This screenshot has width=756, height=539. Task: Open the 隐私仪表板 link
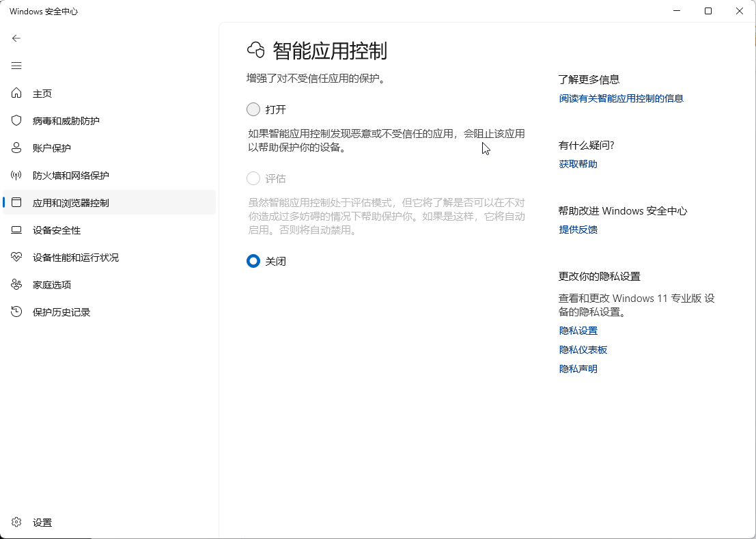click(583, 350)
